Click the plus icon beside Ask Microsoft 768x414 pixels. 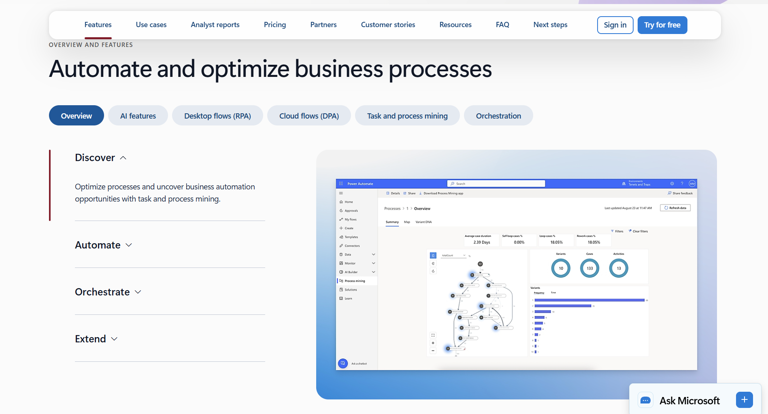744,400
